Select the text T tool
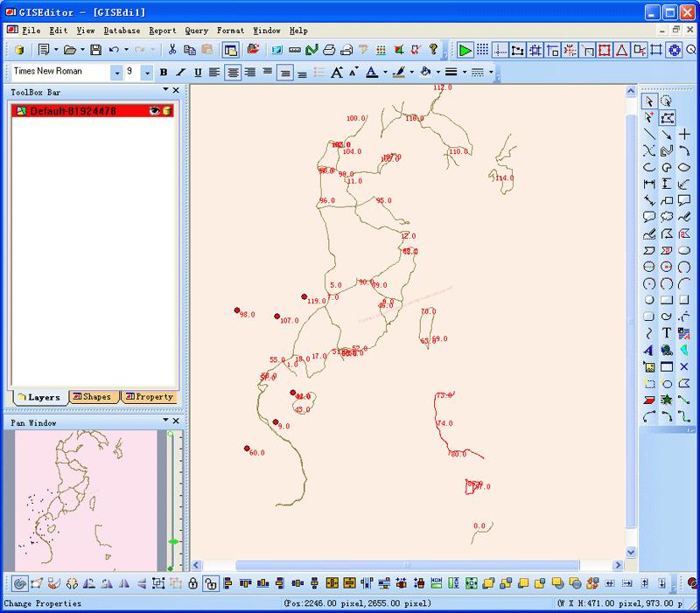The width and height of the screenshot is (700, 613). click(x=667, y=333)
